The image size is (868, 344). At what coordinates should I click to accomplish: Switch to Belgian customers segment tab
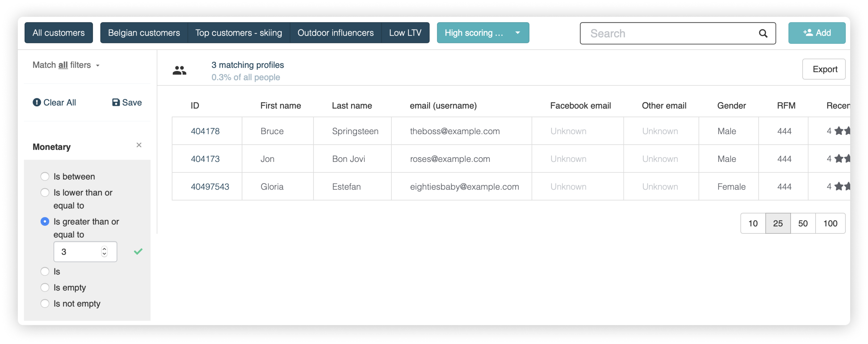[x=144, y=33]
